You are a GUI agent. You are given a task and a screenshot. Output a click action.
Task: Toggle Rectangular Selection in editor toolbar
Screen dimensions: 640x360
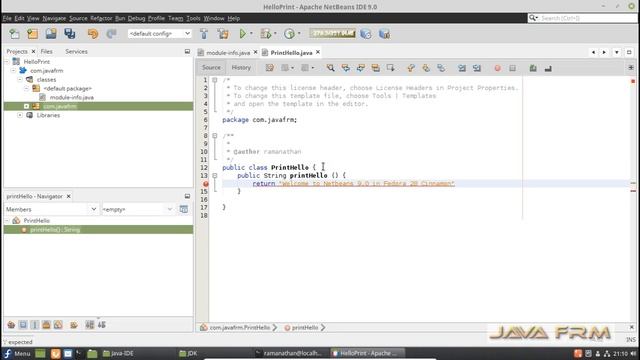pos(391,68)
